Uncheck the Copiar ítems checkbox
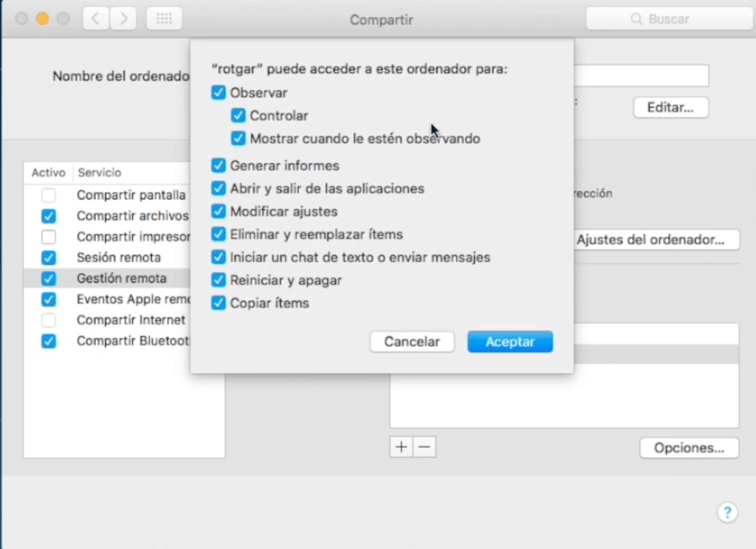Image resolution: width=756 pixels, height=549 pixels. tap(219, 303)
